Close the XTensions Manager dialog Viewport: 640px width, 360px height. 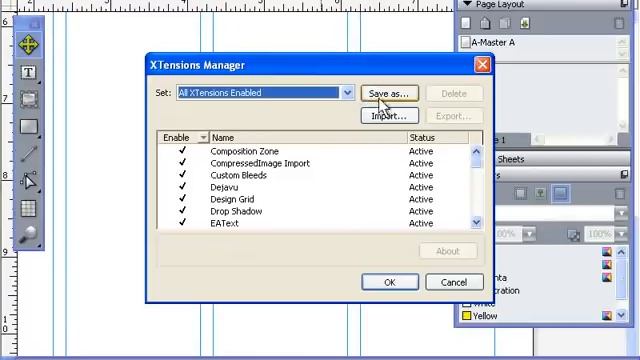coord(482,64)
